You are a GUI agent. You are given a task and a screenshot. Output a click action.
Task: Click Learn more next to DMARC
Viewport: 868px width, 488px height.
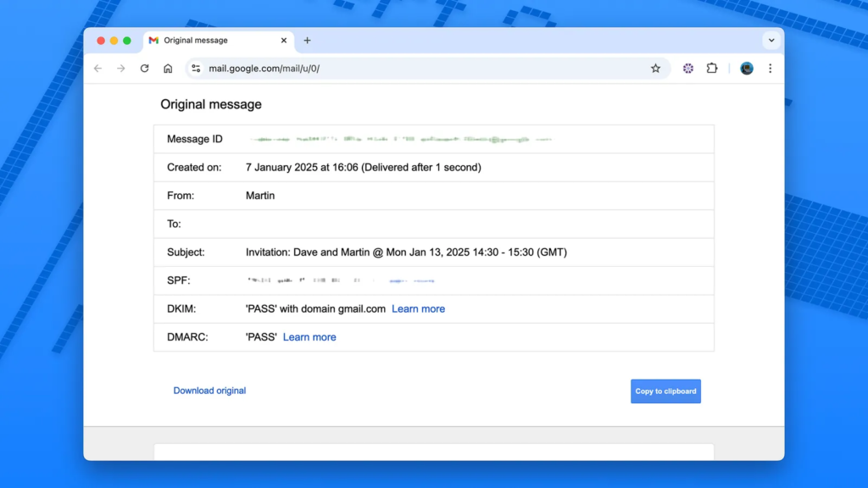[309, 337]
